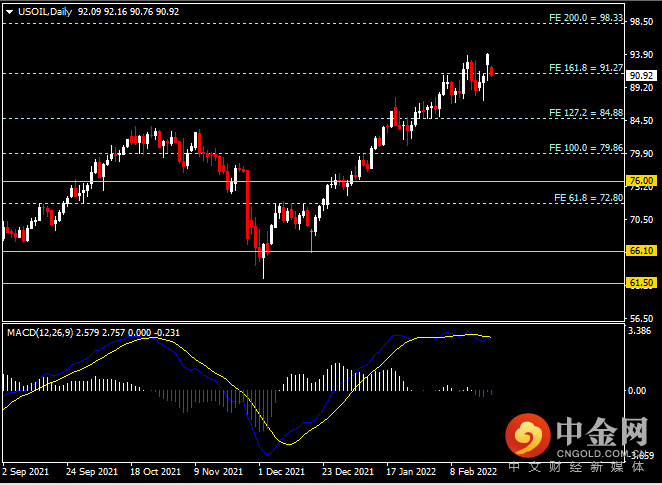Image resolution: width=662 pixels, height=485 pixels.
Task: Click the 23 Dec 2021 date label
Action: [x=348, y=471]
